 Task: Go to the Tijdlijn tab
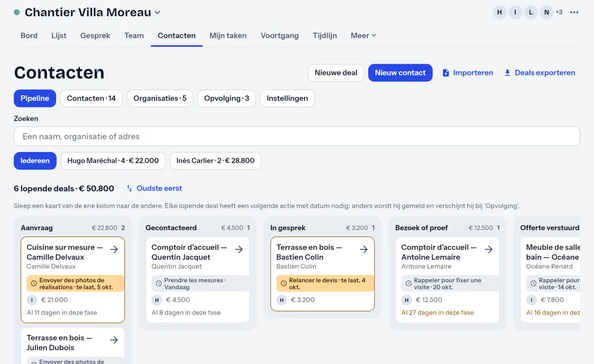(x=325, y=36)
